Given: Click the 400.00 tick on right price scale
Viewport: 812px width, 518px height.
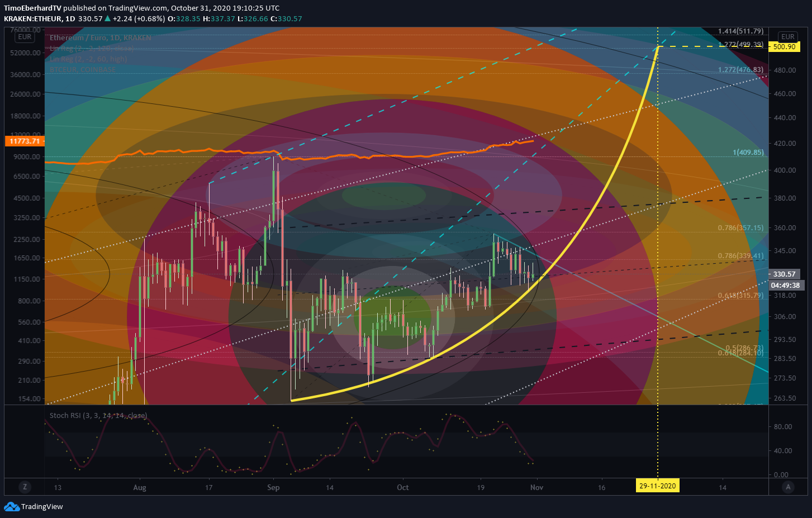Looking at the screenshot, I should [785, 170].
